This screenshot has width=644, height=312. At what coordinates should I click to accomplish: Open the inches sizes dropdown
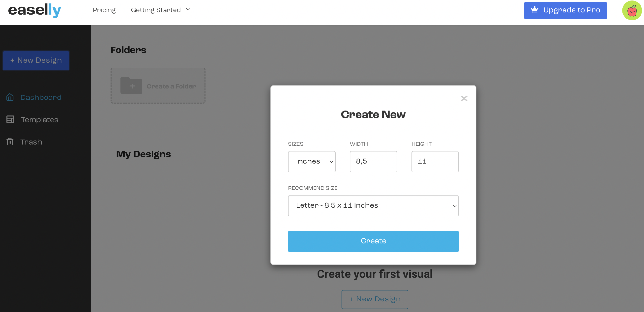click(311, 161)
